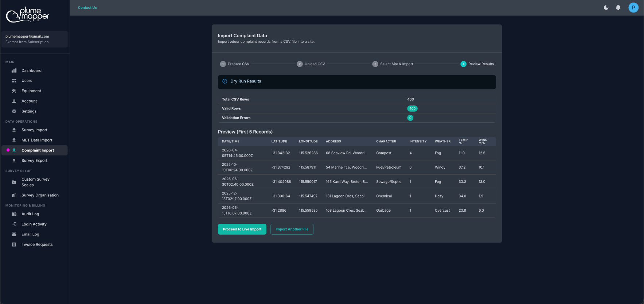This screenshot has height=304, width=644.
Task: Click the Account person icon
Action: (14, 101)
